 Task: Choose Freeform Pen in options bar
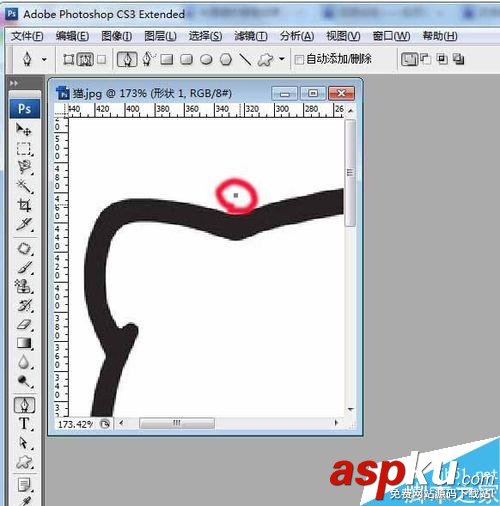tap(148, 59)
